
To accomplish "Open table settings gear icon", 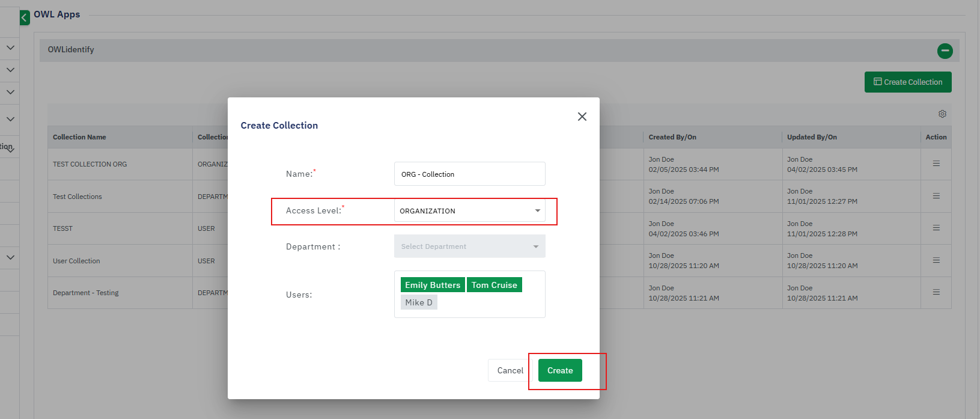I will 942,114.
